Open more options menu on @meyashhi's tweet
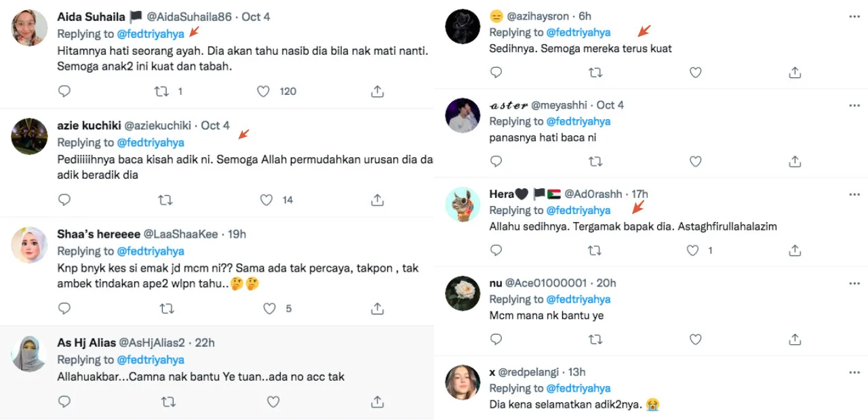This screenshot has height=420, width=868. click(854, 105)
